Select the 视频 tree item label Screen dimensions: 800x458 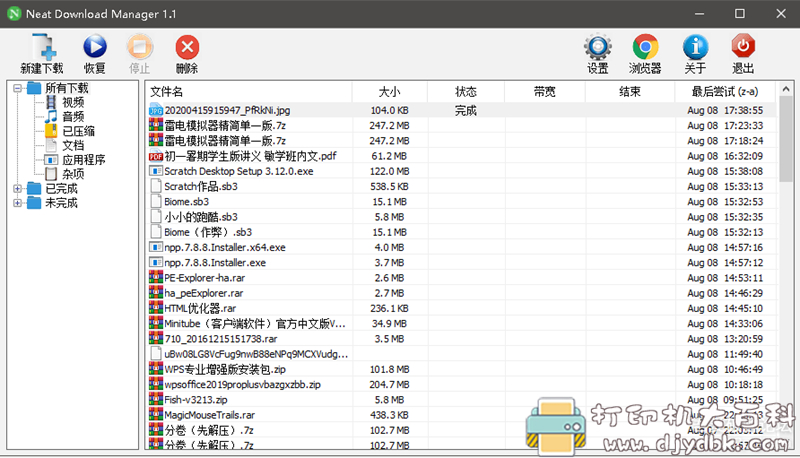click(73, 103)
